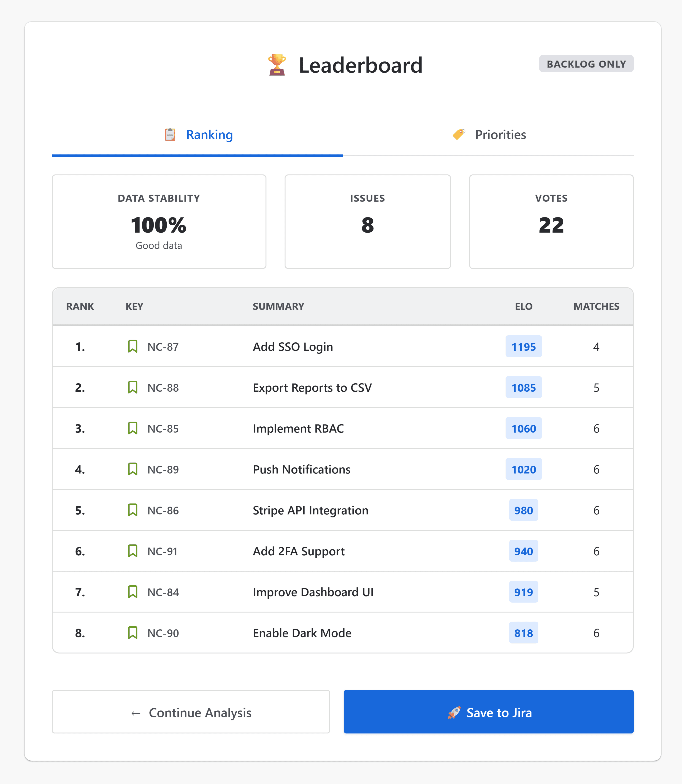This screenshot has height=784, width=682.
Task: Click the ELO badge 940
Action: [x=524, y=551]
